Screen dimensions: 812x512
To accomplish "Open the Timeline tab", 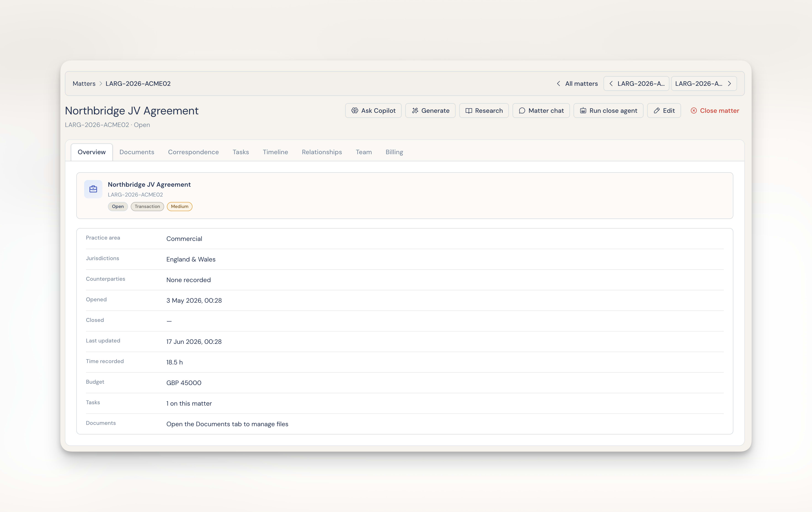I will [275, 152].
